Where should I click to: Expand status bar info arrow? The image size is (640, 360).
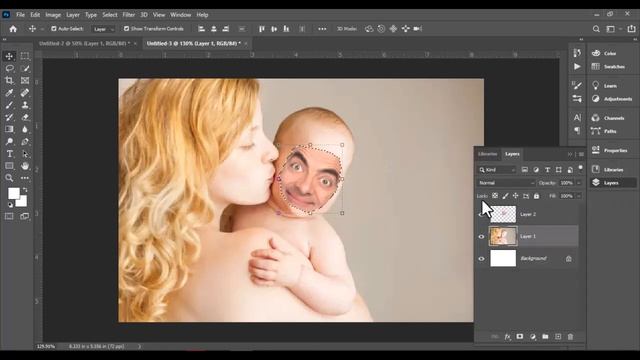coord(140,347)
